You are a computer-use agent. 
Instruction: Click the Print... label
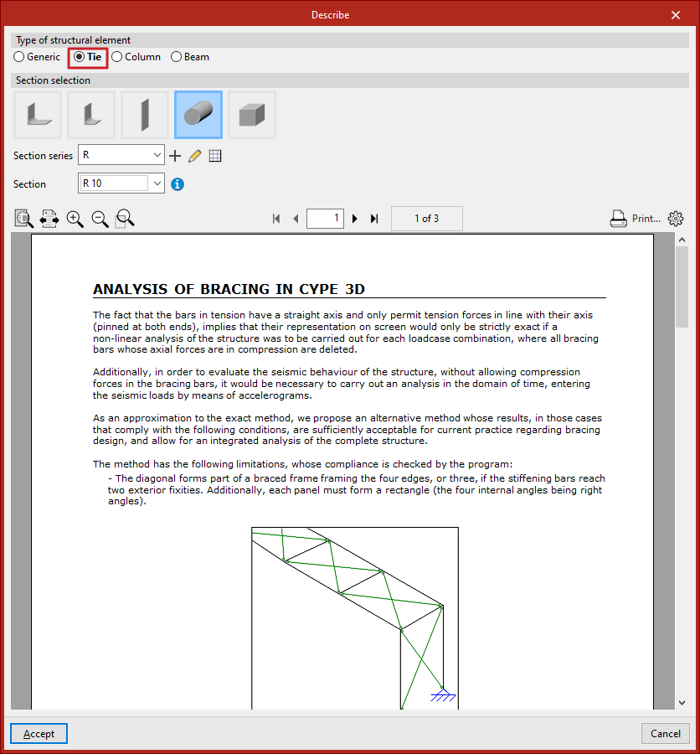(646, 219)
